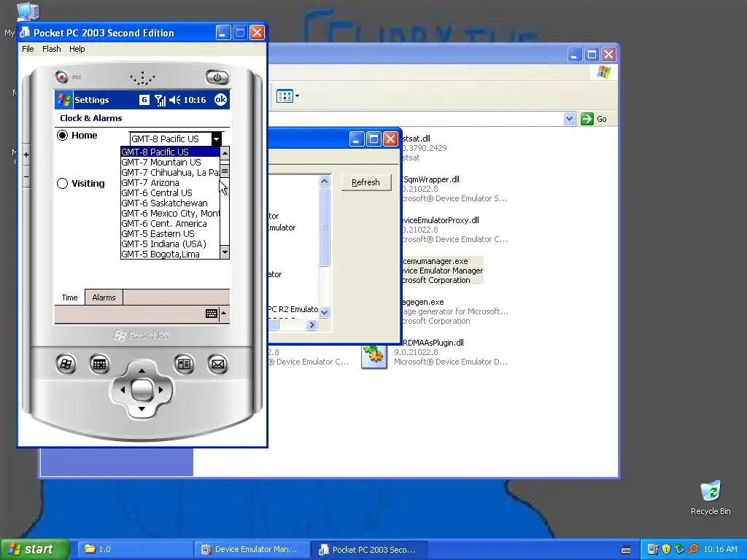Click the magnifier tray icon
The image size is (747, 560).
[x=693, y=549]
